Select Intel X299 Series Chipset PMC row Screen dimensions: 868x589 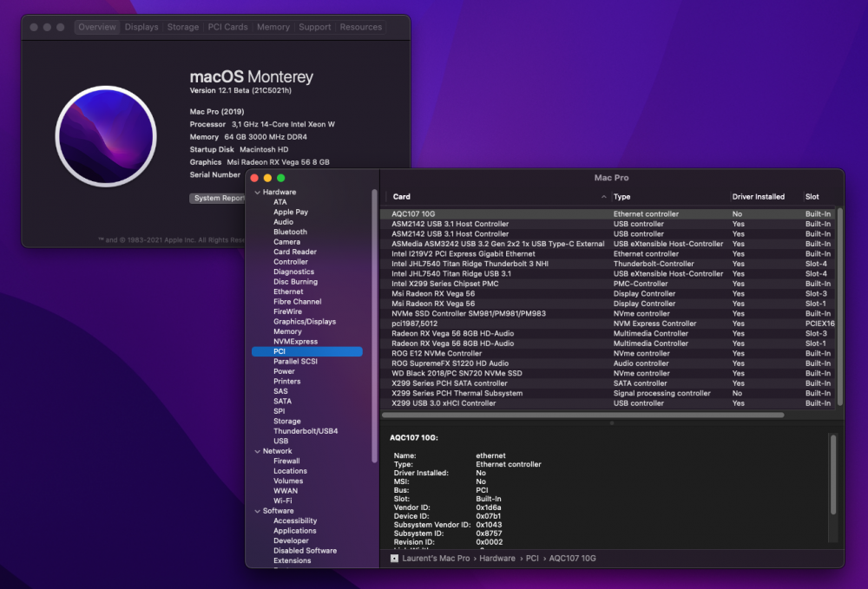609,284
